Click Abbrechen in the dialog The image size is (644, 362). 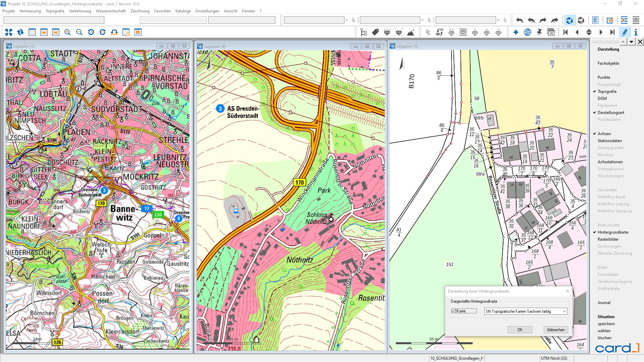[556, 330]
